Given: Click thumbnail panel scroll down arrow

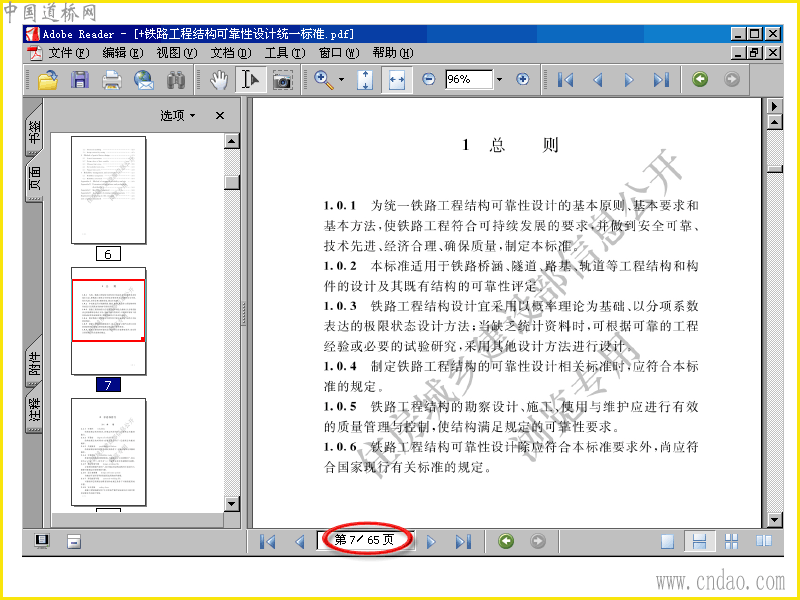Looking at the screenshot, I should [x=232, y=504].
